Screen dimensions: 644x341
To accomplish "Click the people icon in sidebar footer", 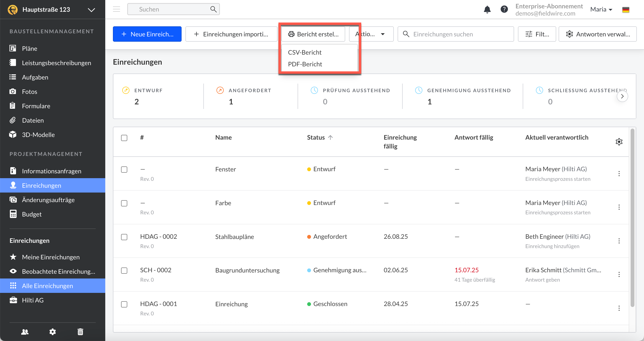I will pyautogui.click(x=25, y=332).
